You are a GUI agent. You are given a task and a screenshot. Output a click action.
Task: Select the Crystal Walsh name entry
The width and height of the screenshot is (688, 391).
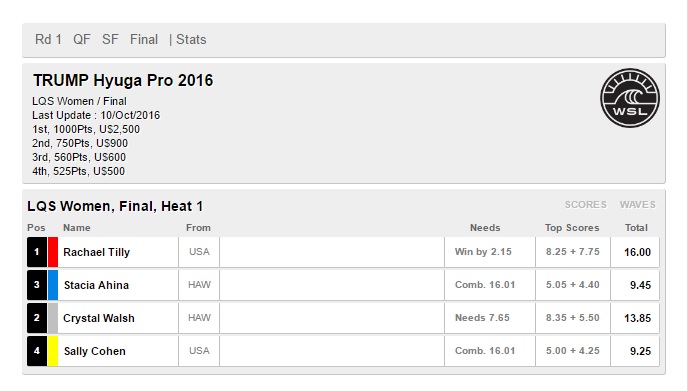click(x=99, y=318)
